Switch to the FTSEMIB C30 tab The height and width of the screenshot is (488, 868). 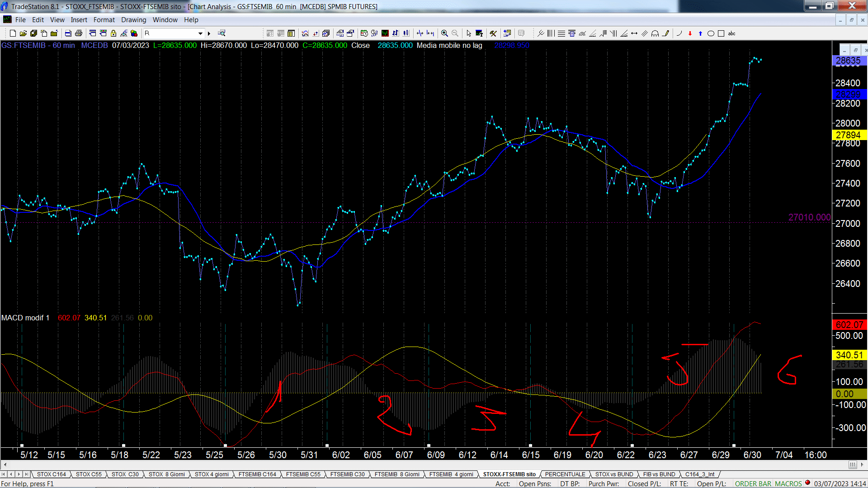(347, 474)
